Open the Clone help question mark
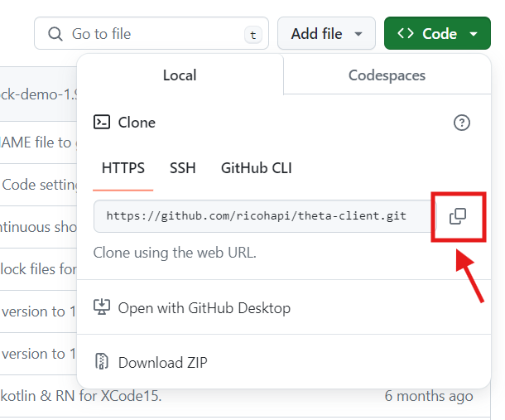The height and width of the screenshot is (420, 505). click(x=461, y=123)
